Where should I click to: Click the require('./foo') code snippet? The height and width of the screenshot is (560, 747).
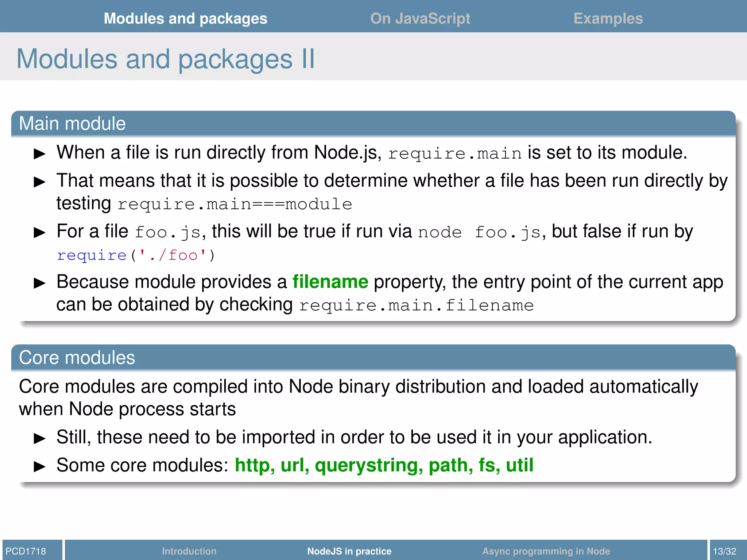(x=136, y=255)
